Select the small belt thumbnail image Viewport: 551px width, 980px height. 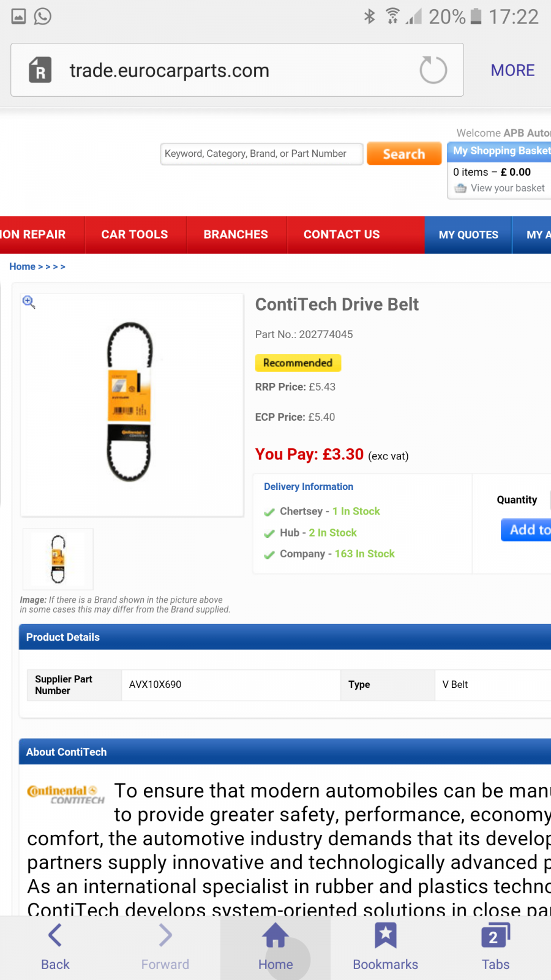58,559
